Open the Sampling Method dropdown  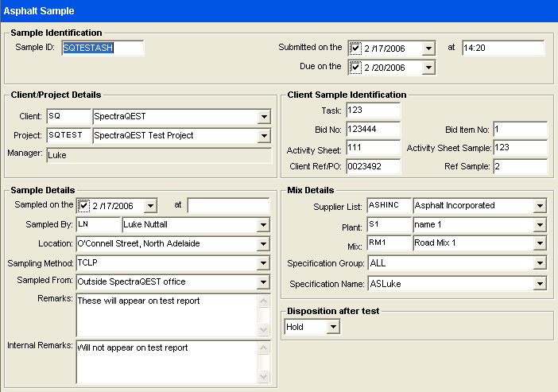[x=264, y=263]
